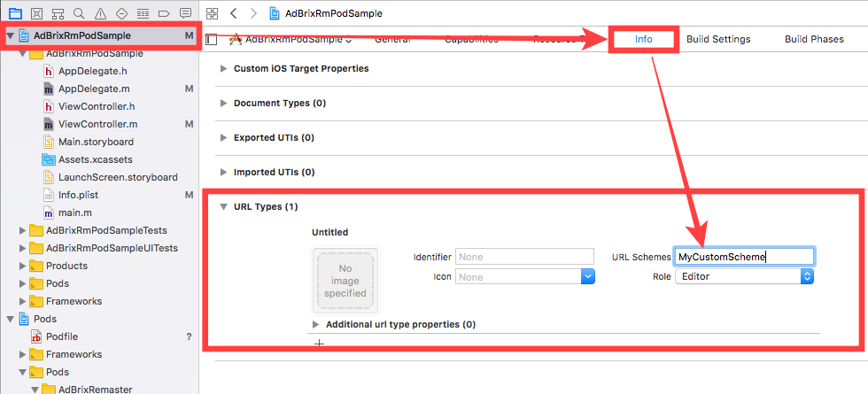The width and height of the screenshot is (868, 394).
Task: Open the Role dropdown showing Editor
Action: (x=743, y=276)
